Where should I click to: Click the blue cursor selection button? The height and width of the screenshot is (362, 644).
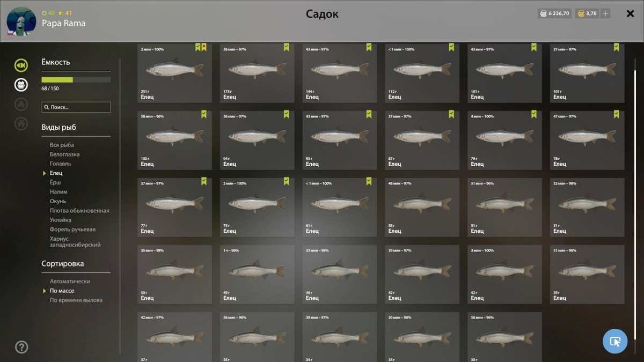tap(615, 341)
